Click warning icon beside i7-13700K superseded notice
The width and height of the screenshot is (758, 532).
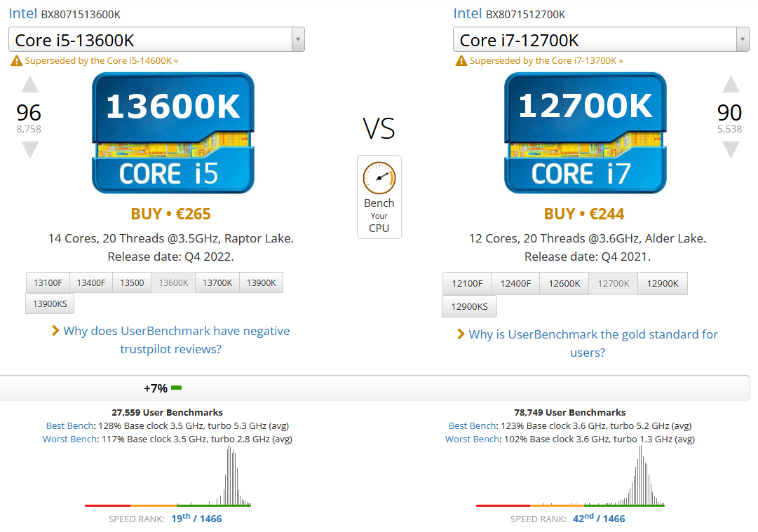click(x=461, y=61)
